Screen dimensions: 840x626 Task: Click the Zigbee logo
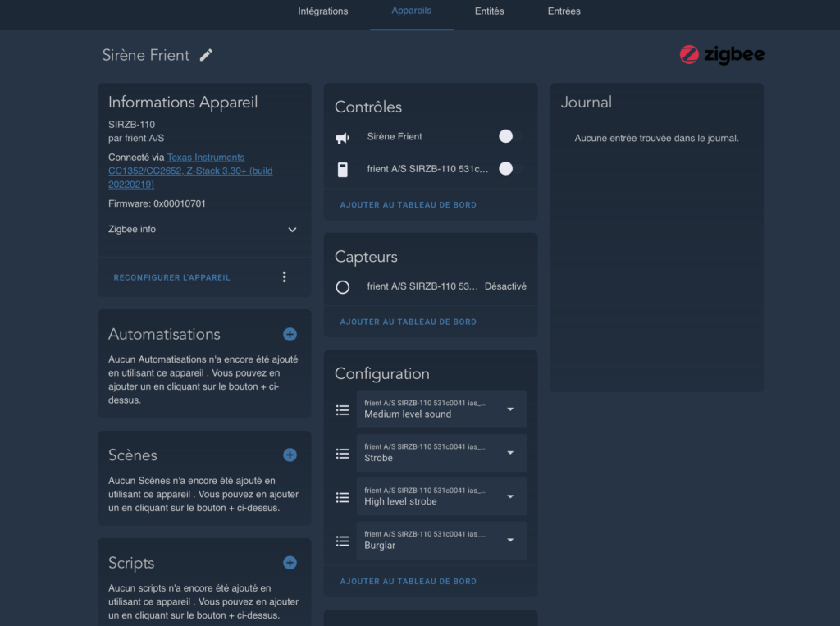click(722, 55)
